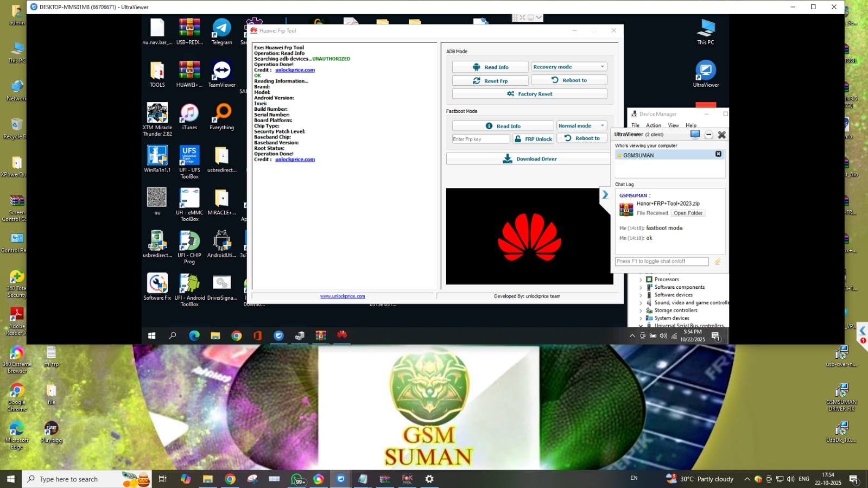Click the FRP Unlock padlock button
868x488 pixels.
534,139
